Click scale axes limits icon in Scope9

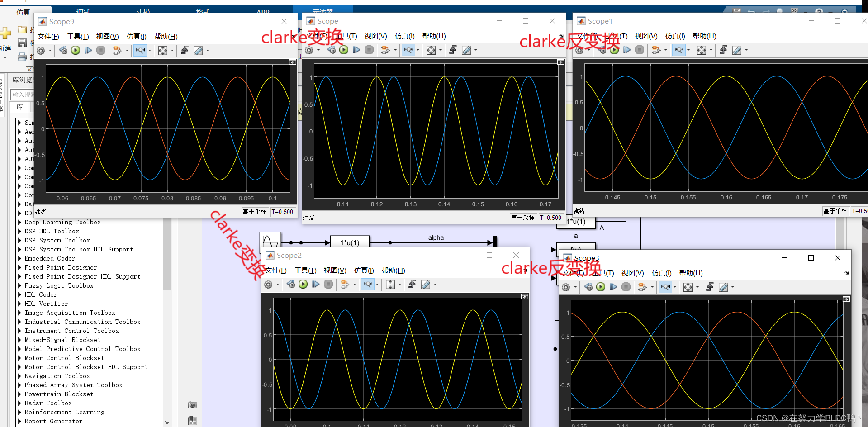tap(163, 51)
